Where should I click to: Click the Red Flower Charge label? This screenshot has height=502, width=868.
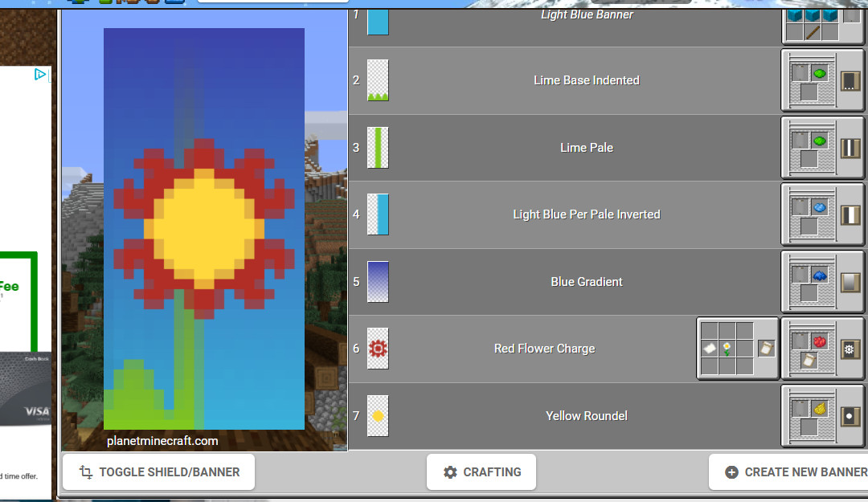coord(545,349)
